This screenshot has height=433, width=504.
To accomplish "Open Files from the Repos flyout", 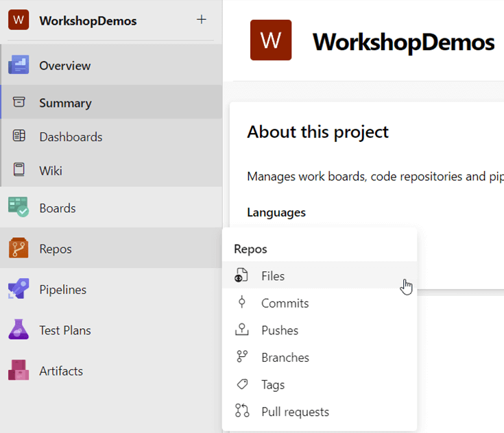I will (x=272, y=276).
